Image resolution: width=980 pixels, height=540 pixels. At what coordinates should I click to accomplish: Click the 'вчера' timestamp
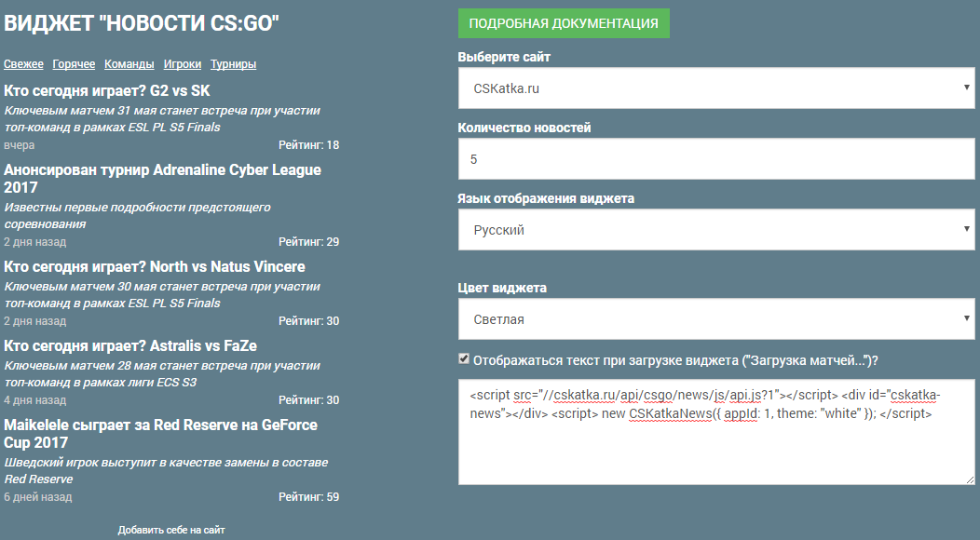point(20,145)
